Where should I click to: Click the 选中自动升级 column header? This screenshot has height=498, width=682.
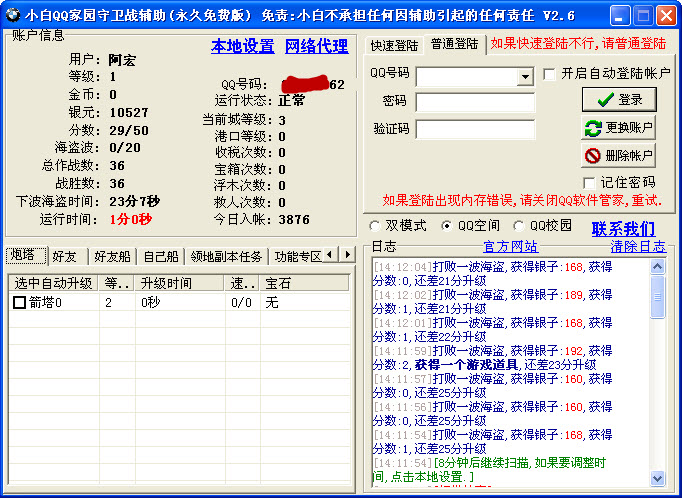tap(53, 284)
